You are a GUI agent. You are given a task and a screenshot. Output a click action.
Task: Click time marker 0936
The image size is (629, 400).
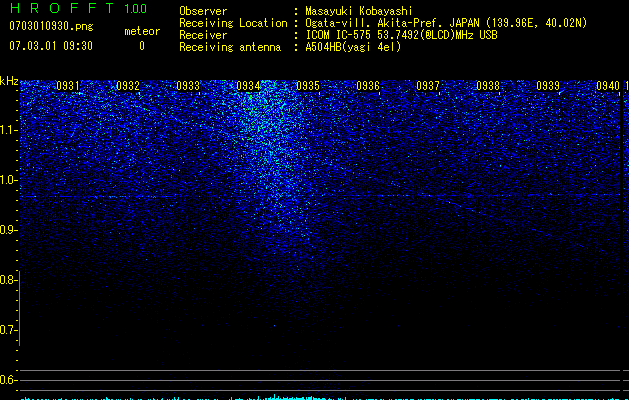(368, 86)
